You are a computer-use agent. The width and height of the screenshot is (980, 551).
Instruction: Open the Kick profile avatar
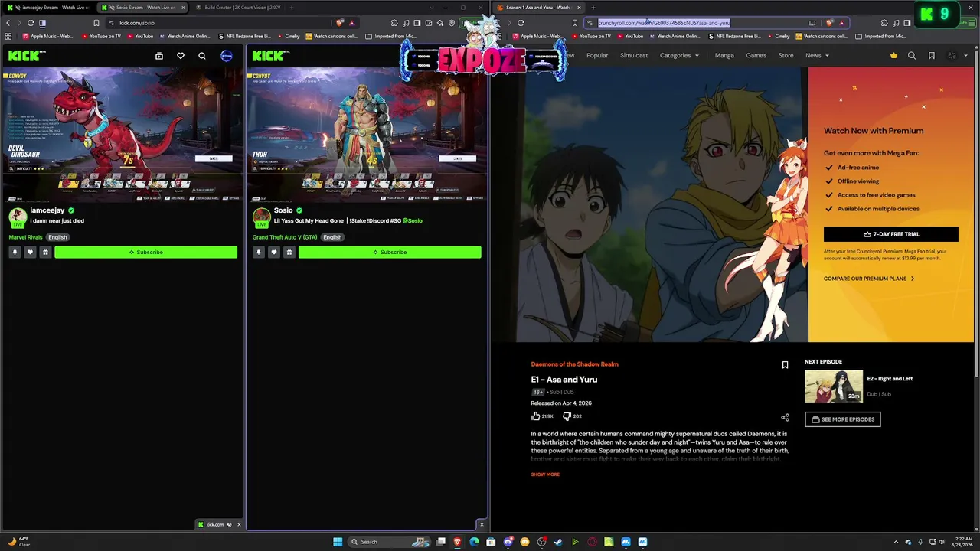click(x=227, y=56)
